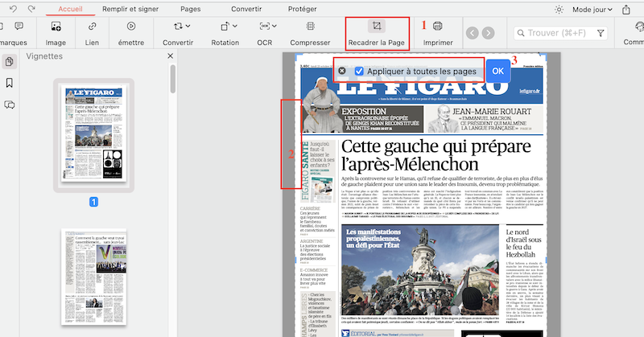Viewport: 644px width, 337px height.
Task: Dismiss the crop options bar with X
Action: (342, 71)
